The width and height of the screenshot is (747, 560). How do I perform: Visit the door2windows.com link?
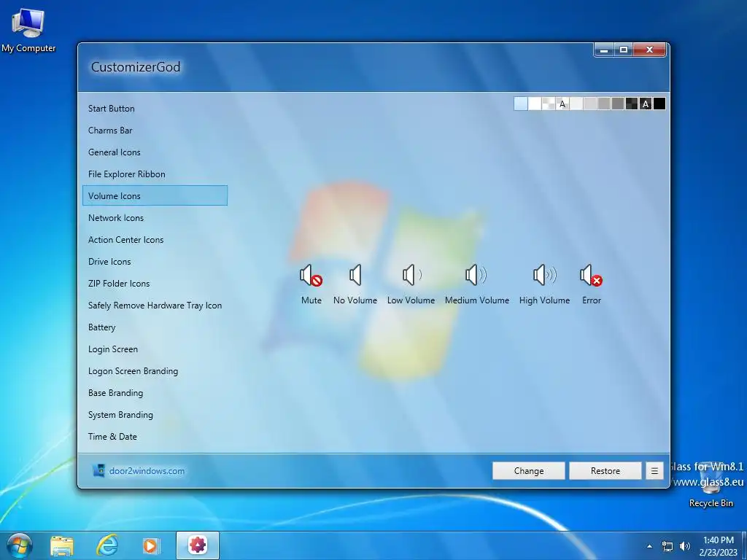(x=147, y=471)
